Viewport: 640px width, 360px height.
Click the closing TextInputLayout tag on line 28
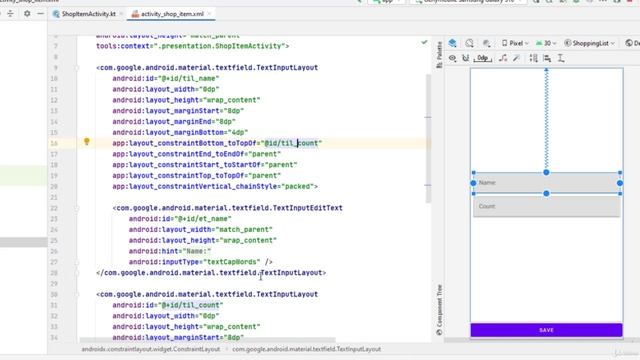click(211, 273)
